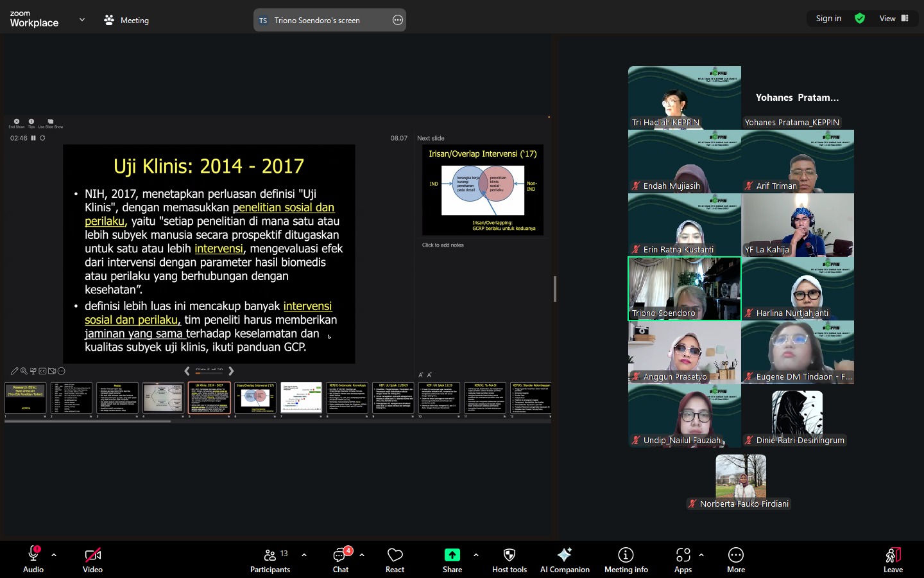Toggle the encryption shield status icon

(x=860, y=19)
